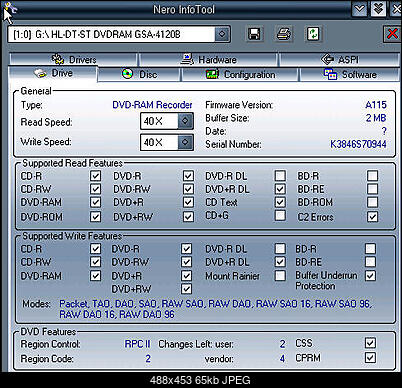Toggle Mount Rainier write feature checkbox
Screen dimensions: 402x388
[280, 276]
